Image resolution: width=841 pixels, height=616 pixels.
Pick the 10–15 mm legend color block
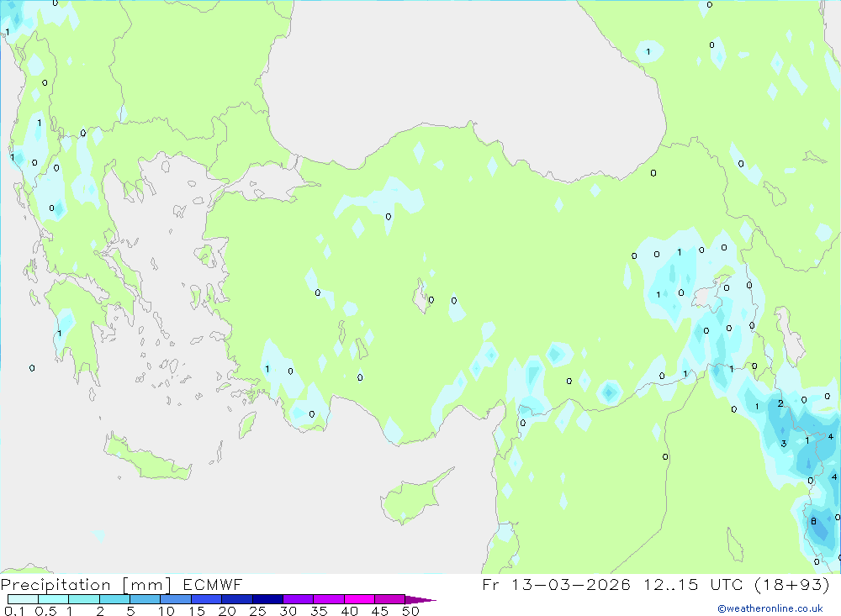pos(176,599)
